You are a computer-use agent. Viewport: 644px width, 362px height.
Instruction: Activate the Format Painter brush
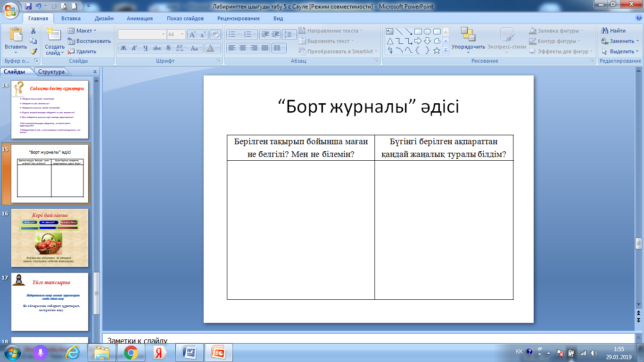coord(33,51)
